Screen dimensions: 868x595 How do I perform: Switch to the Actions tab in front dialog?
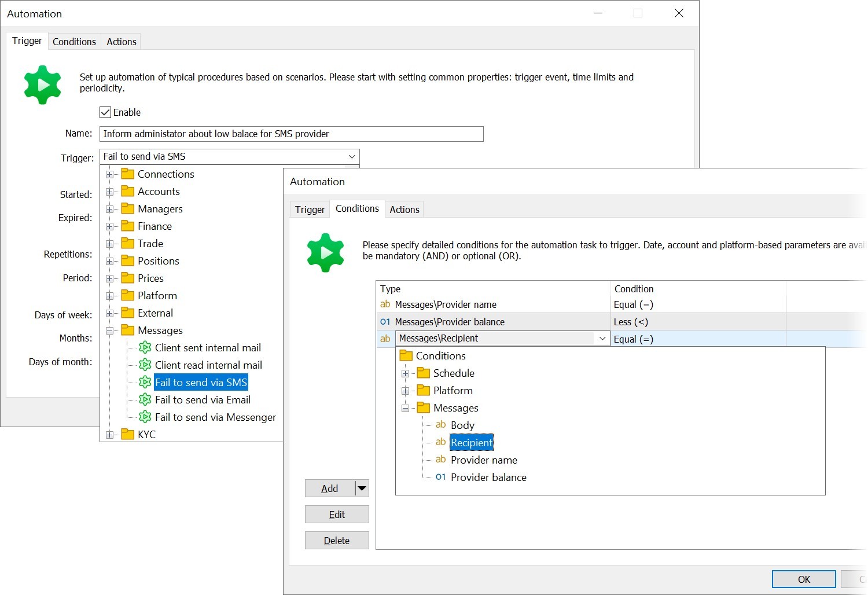click(404, 210)
